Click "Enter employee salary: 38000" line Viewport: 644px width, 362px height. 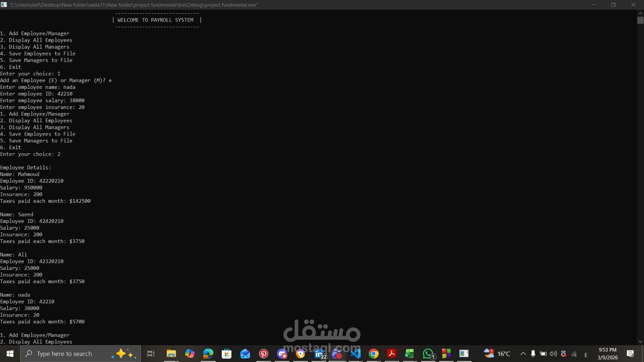[42, 101]
